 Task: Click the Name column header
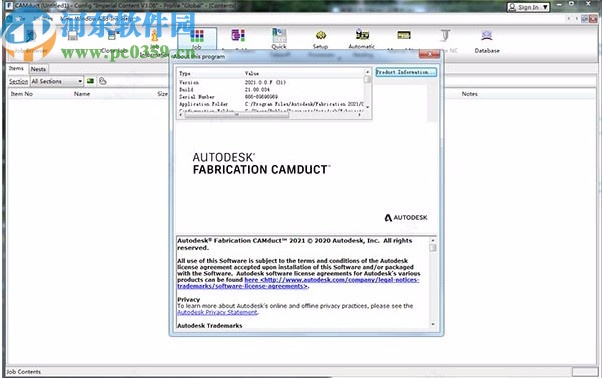click(82, 94)
